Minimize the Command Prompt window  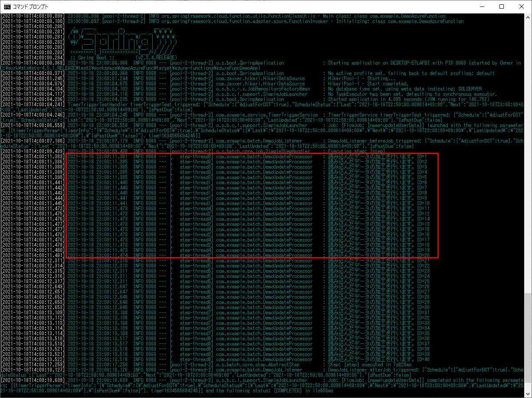(x=482, y=7)
